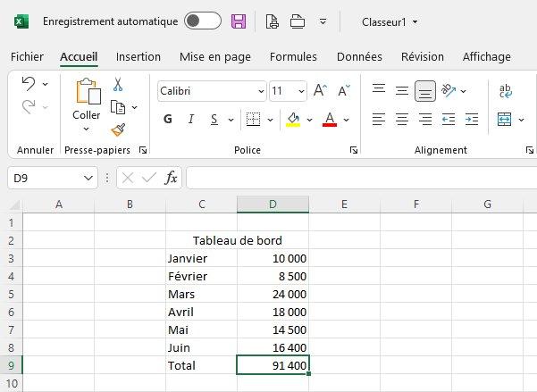Viewport: 537px width, 392px height.
Task: Toggle the highlighted align bottom icon
Action: coord(425,91)
